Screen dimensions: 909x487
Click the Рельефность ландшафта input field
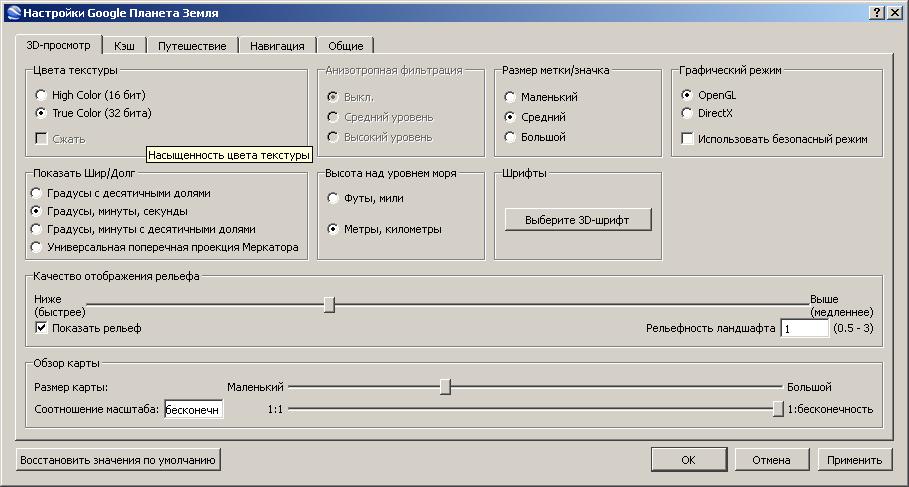804,328
